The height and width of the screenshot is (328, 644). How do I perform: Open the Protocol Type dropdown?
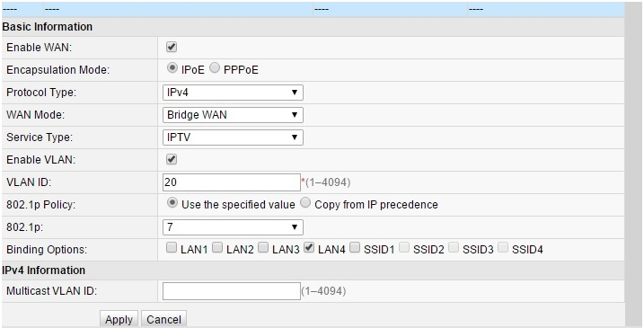coord(233,93)
